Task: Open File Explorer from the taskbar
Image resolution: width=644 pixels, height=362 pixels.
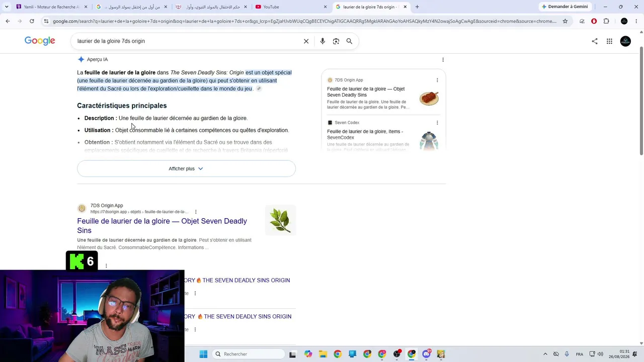Action: pyautogui.click(x=323, y=354)
